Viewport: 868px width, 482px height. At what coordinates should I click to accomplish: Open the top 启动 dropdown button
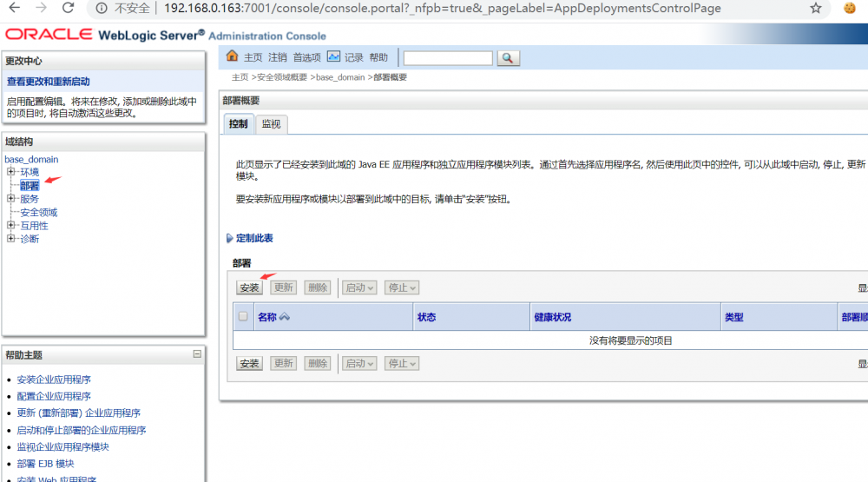358,287
